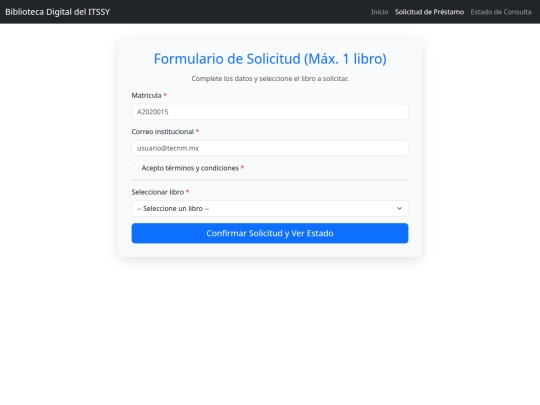Click the divider line above Seleccionar libro
Screen dimensions: 540x405
(x=270, y=179)
